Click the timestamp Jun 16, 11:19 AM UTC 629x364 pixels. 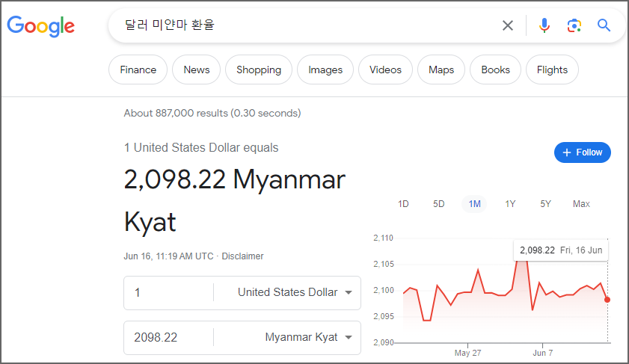tap(168, 256)
